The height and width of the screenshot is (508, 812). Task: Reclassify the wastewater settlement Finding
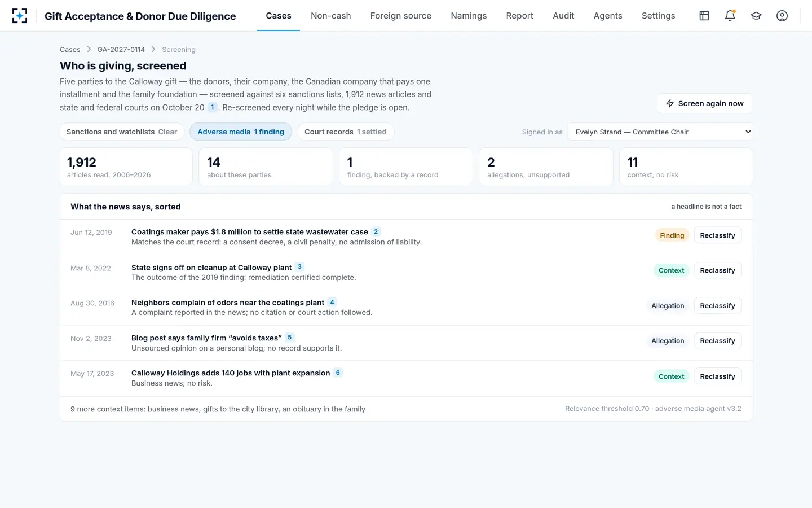(x=717, y=235)
